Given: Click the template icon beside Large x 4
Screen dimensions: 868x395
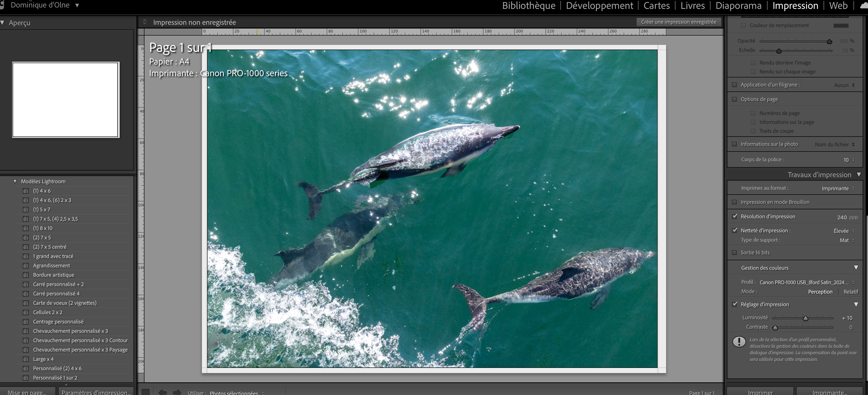Looking at the screenshot, I should point(26,359).
